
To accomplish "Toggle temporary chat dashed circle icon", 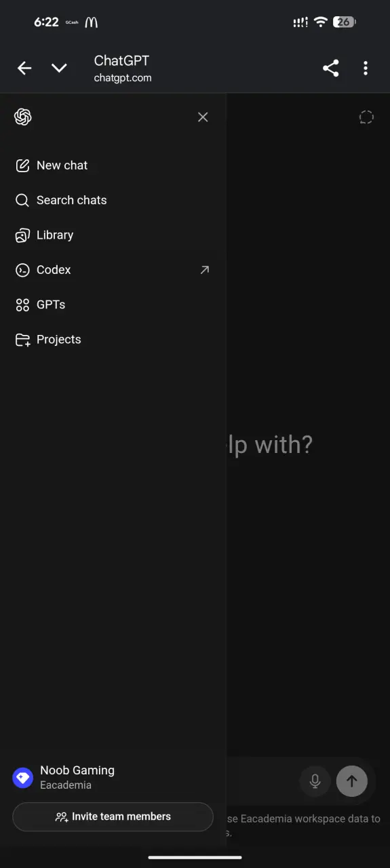I will click(x=366, y=117).
